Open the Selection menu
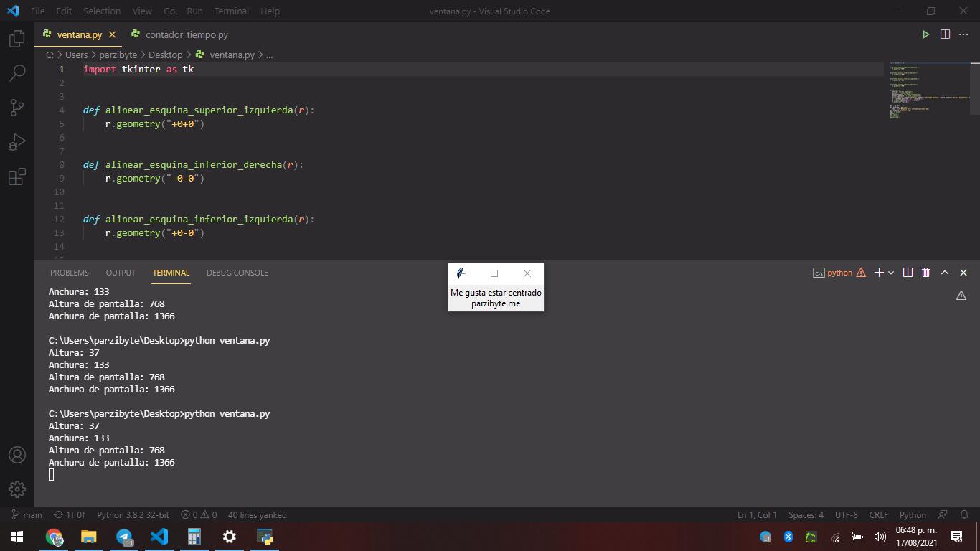Viewport: 980px width, 551px height. pos(102,11)
